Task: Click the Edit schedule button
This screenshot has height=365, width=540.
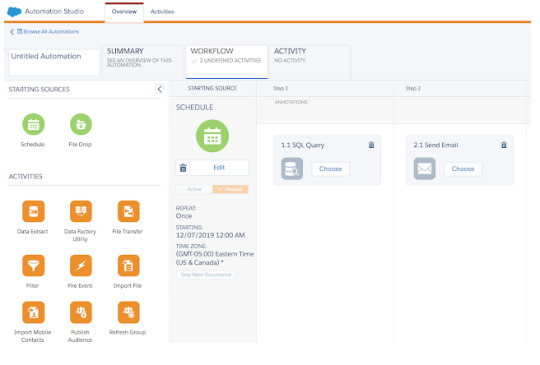Action: click(x=219, y=168)
